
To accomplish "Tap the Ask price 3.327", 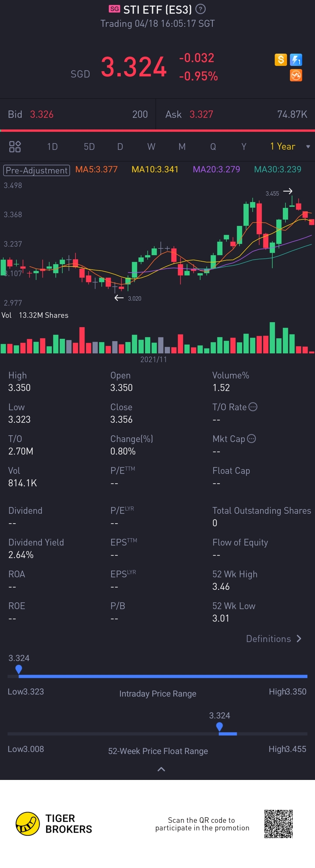I will (201, 115).
